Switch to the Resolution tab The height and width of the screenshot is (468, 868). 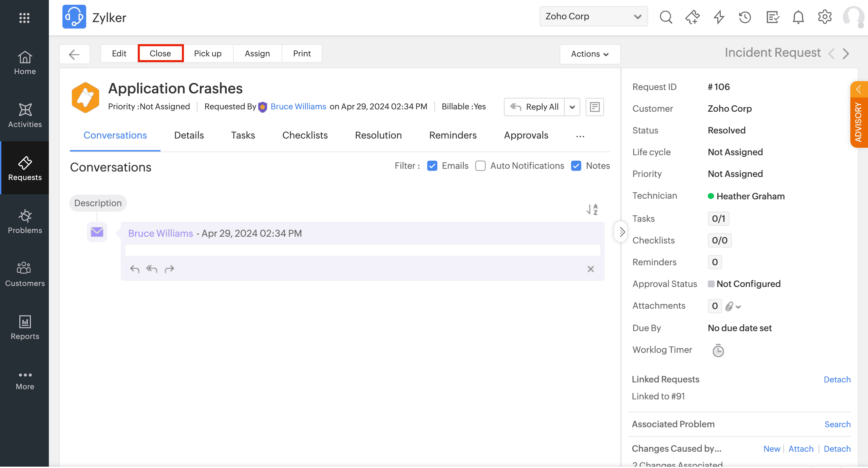click(378, 135)
